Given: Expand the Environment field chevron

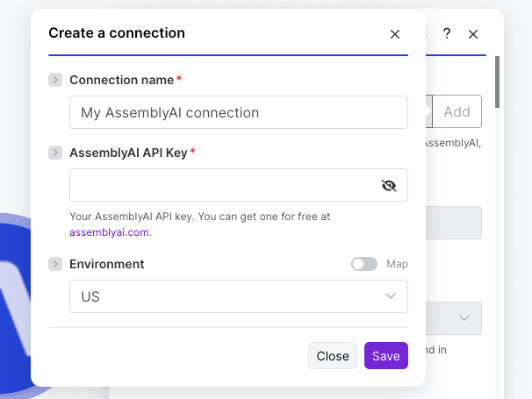Looking at the screenshot, I should pos(55,264).
